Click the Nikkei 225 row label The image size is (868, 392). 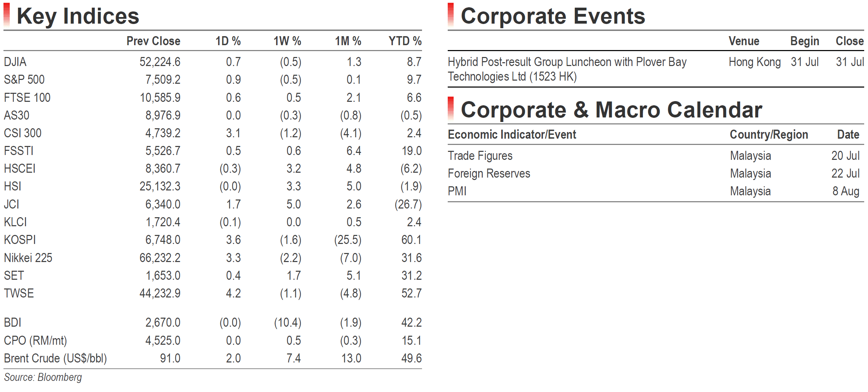coord(28,258)
